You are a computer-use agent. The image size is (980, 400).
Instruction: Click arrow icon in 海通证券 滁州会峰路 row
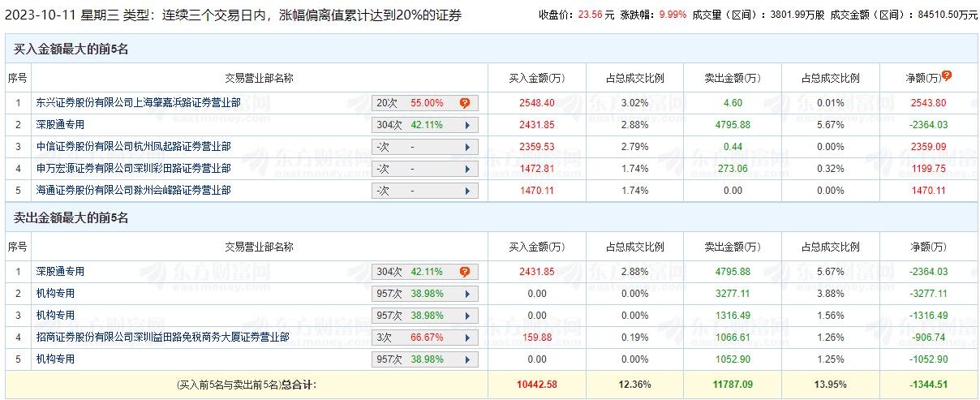467,191
